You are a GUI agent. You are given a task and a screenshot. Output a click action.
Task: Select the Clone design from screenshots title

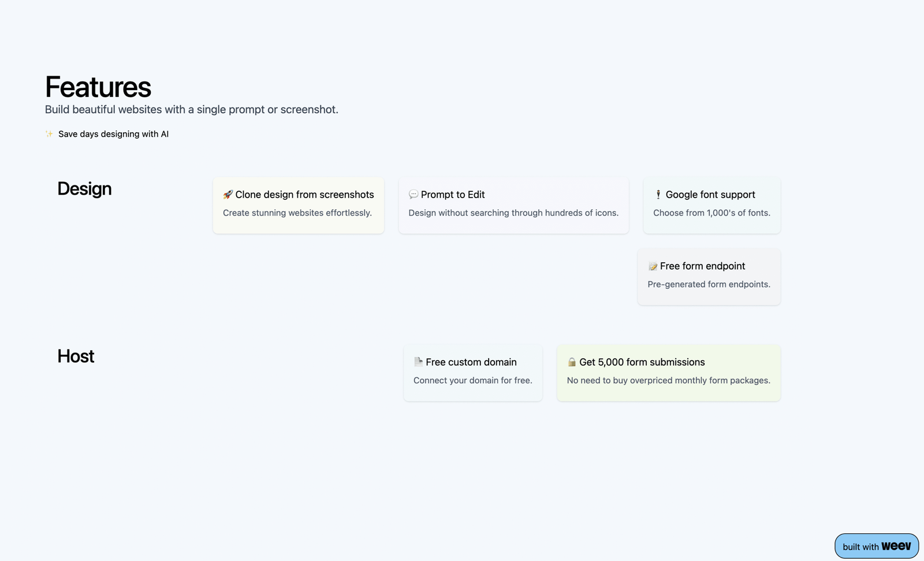[304, 195]
